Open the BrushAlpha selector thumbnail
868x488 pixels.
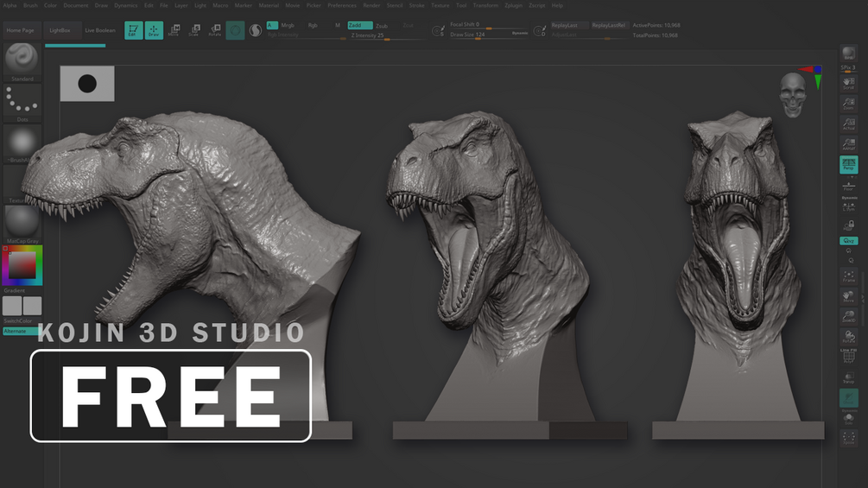tap(22, 144)
